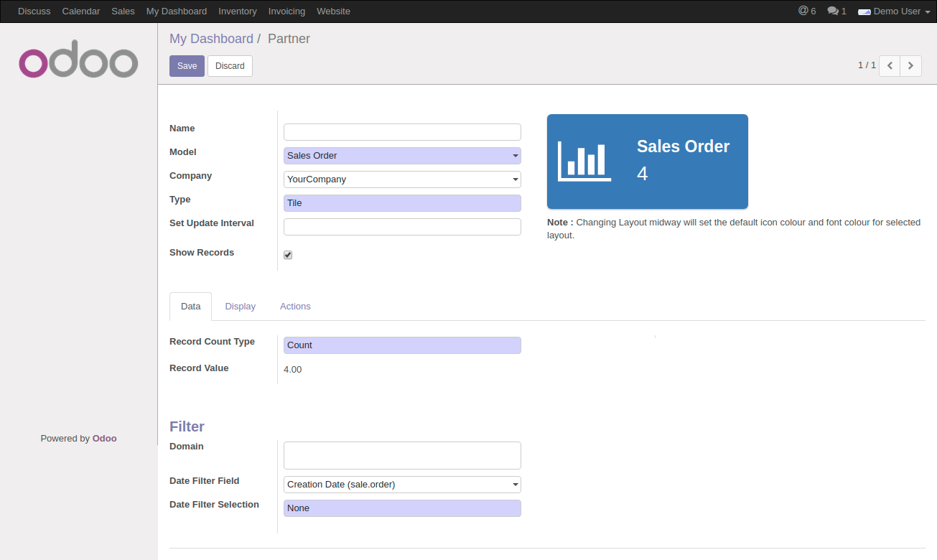Expand the Company dropdown
Screen dimensions: 937x560
[x=402, y=179]
